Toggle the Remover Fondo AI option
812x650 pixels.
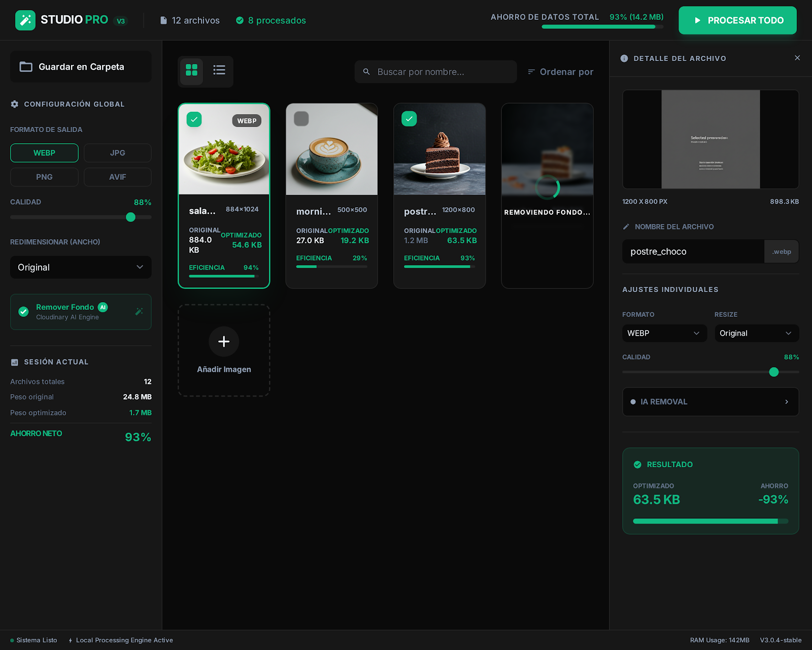pyautogui.click(x=23, y=312)
